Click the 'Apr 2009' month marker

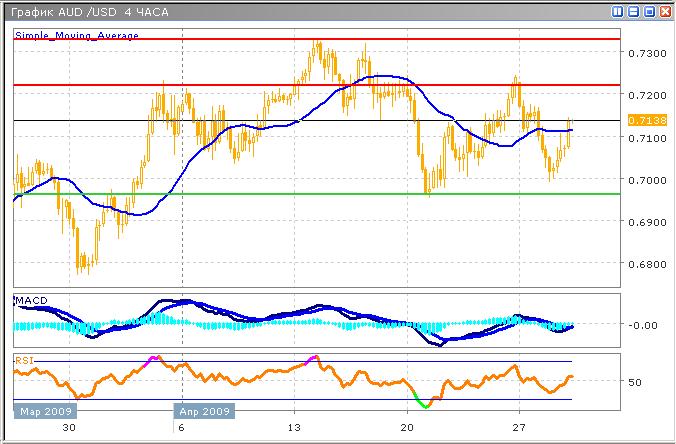[204, 411]
